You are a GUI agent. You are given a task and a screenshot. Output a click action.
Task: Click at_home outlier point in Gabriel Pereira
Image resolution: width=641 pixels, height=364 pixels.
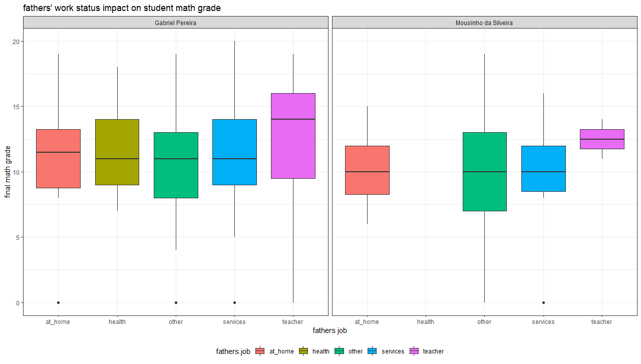tap(59, 302)
